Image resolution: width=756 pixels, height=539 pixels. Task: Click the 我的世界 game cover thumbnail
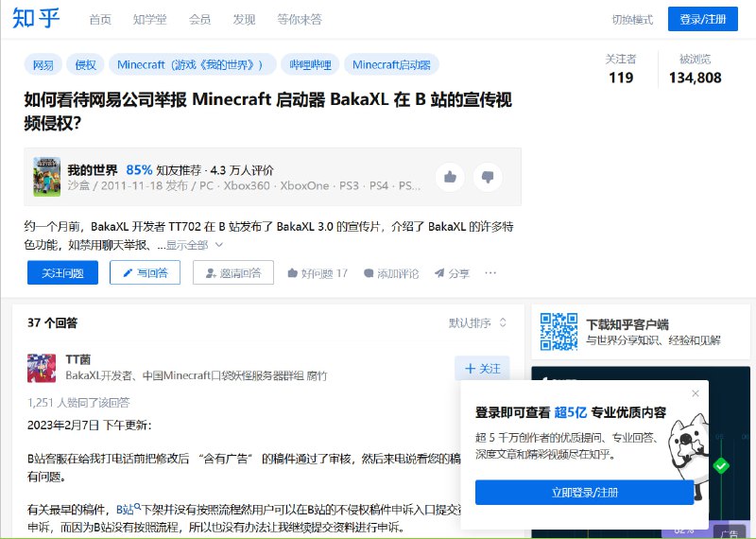(46, 177)
